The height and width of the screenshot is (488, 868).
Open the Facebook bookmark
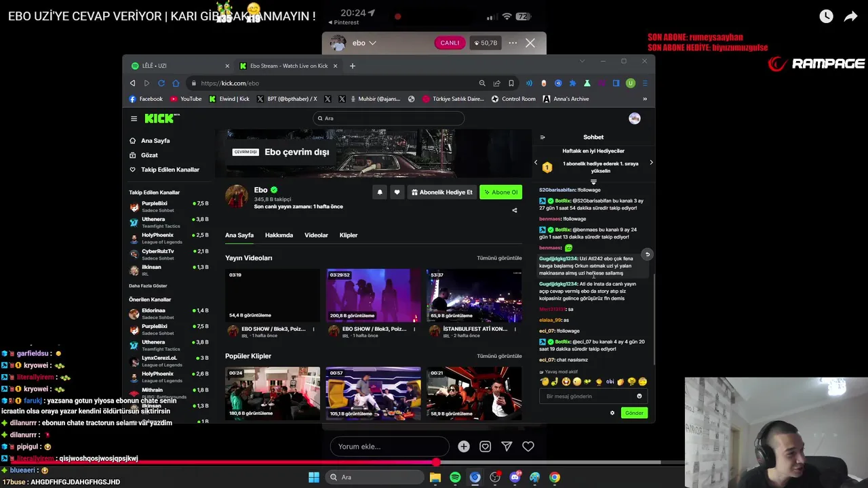pyautogui.click(x=146, y=99)
